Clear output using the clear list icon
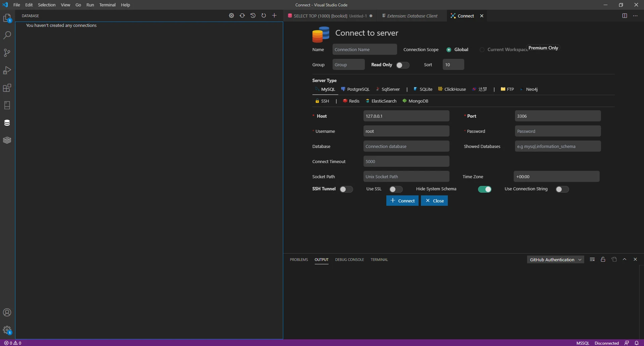Image resolution: width=644 pixels, height=346 pixels. tap(592, 260)
